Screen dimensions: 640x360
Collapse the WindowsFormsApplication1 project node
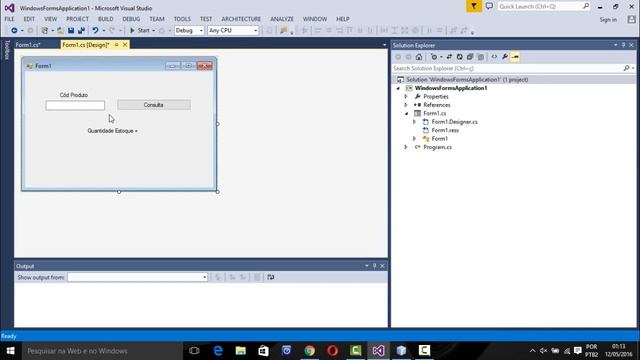click(x=398, y=88)
